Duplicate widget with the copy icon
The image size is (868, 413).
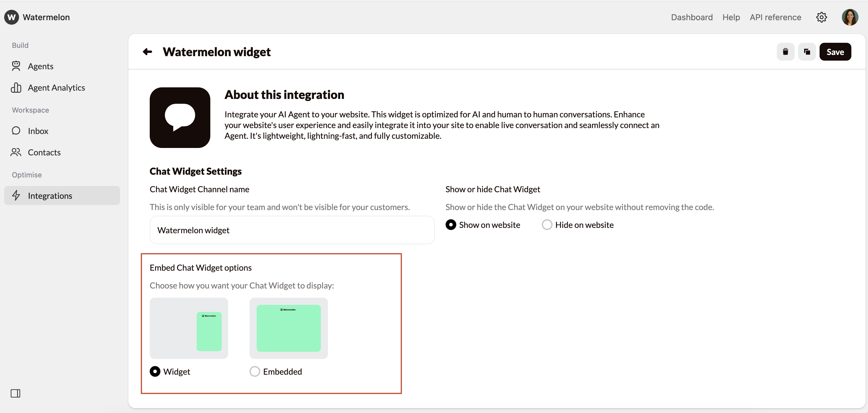(x=807, y=52)
